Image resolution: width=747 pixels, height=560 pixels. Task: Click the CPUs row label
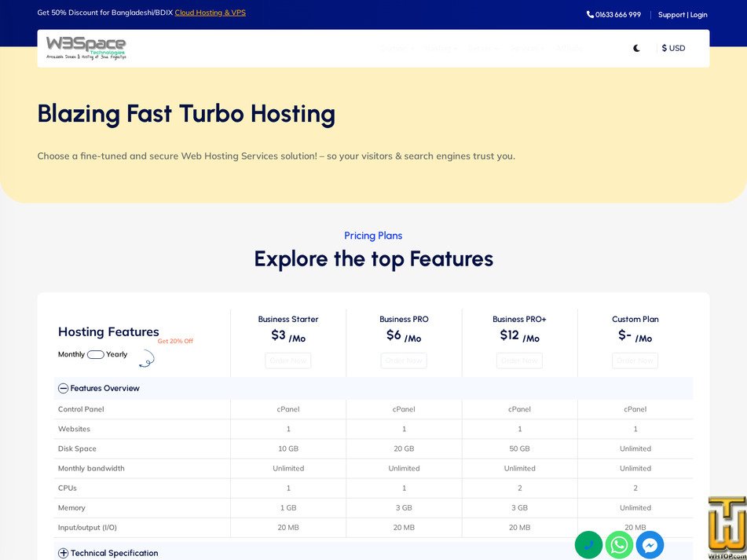[68, 488]
